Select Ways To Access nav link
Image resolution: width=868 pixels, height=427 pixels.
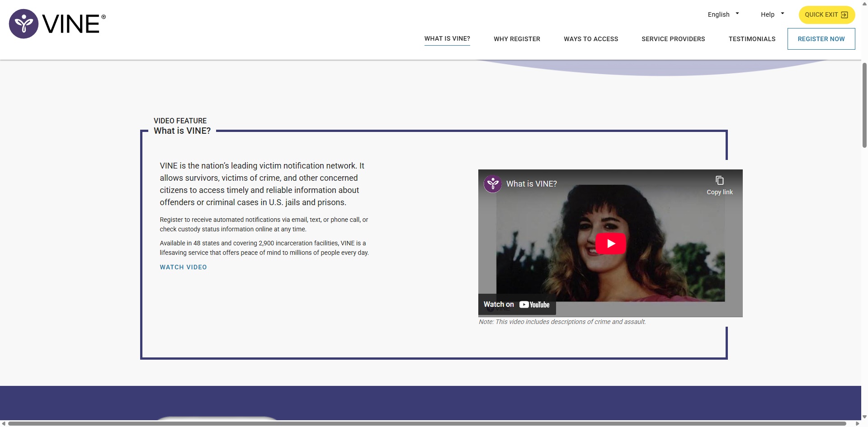[x=591, y=39]
